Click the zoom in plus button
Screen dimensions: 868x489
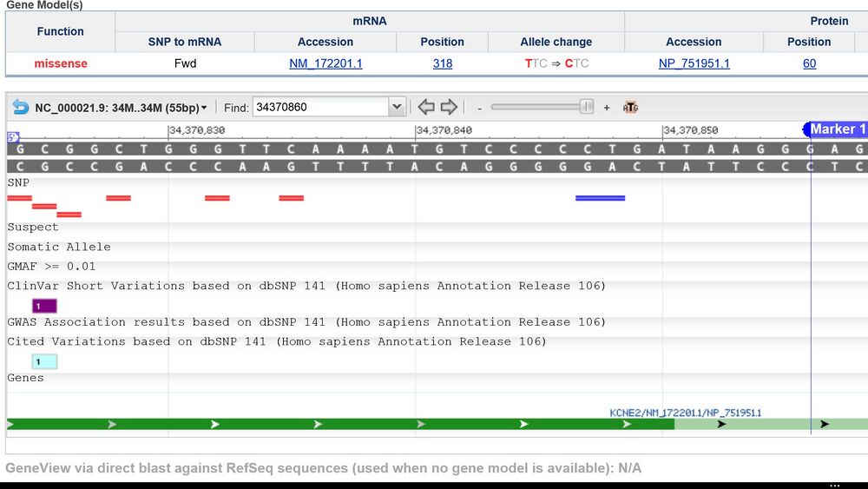[607, 108]
